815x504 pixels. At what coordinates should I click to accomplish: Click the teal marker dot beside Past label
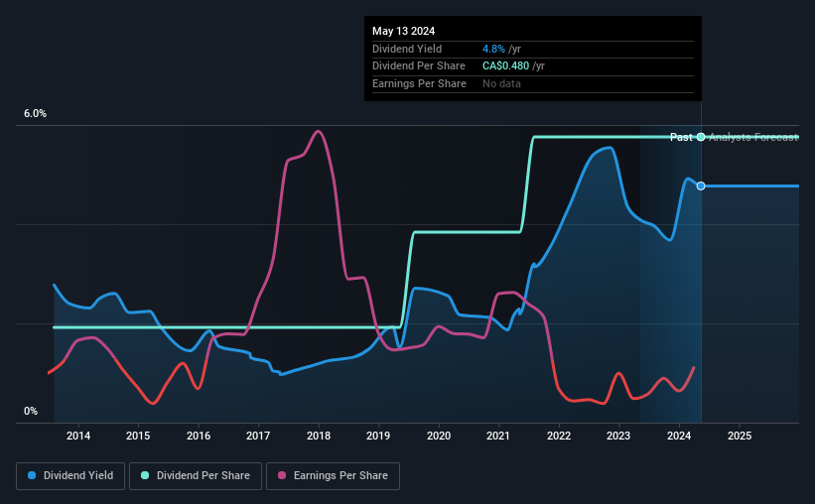[701, 137]
